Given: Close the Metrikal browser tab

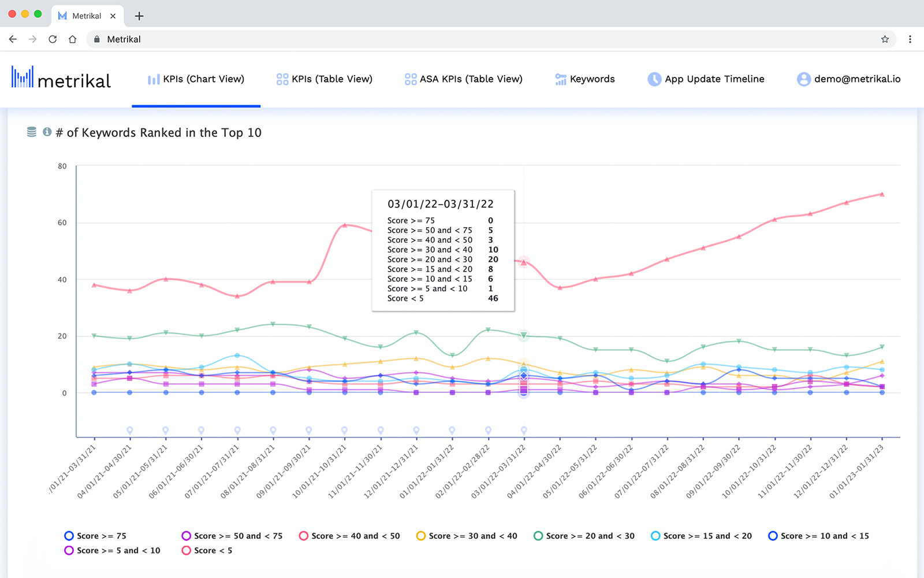Looking at the screenshot, I should [x=113, y=16].
